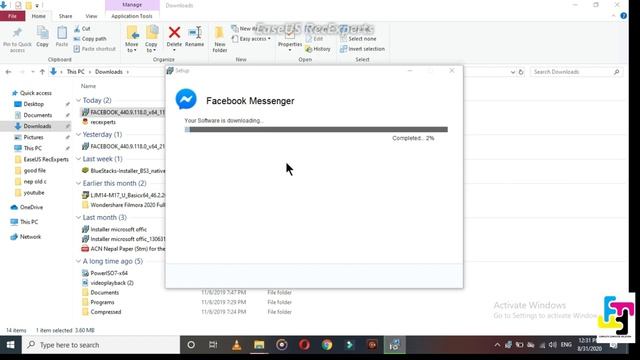Collapse Earlier this month (2) group
This screenshot has height=360, width=640.
coord(78,184)
